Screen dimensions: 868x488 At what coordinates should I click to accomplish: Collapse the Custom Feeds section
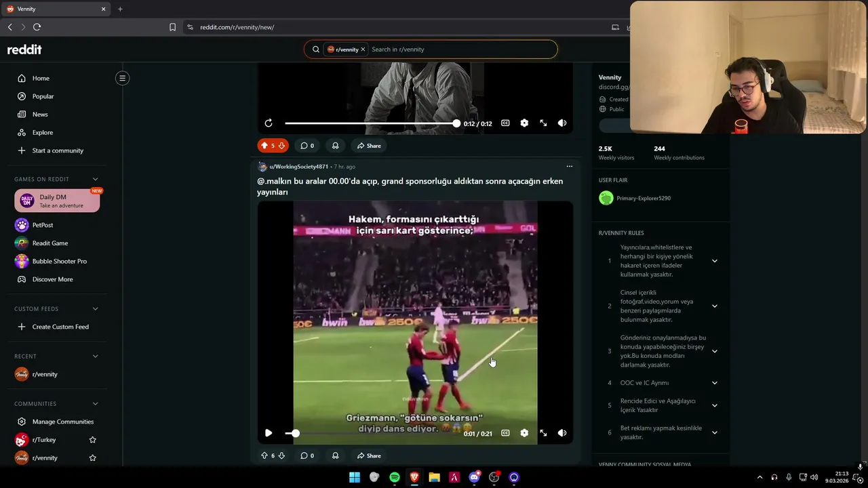point(95,309)
